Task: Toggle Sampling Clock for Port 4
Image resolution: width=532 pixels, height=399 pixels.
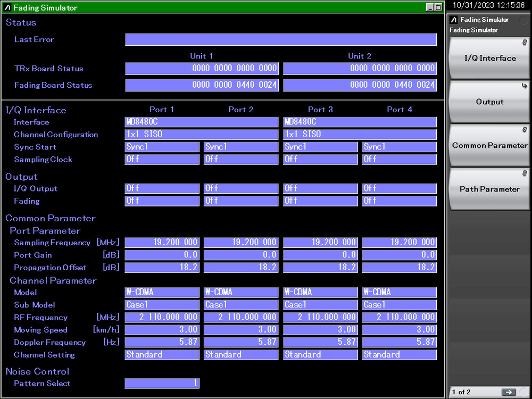Action: (400, 160)
